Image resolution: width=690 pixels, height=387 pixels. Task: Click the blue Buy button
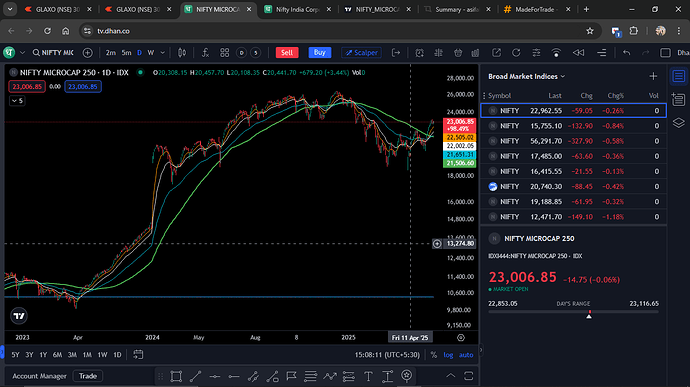[320, 53]
